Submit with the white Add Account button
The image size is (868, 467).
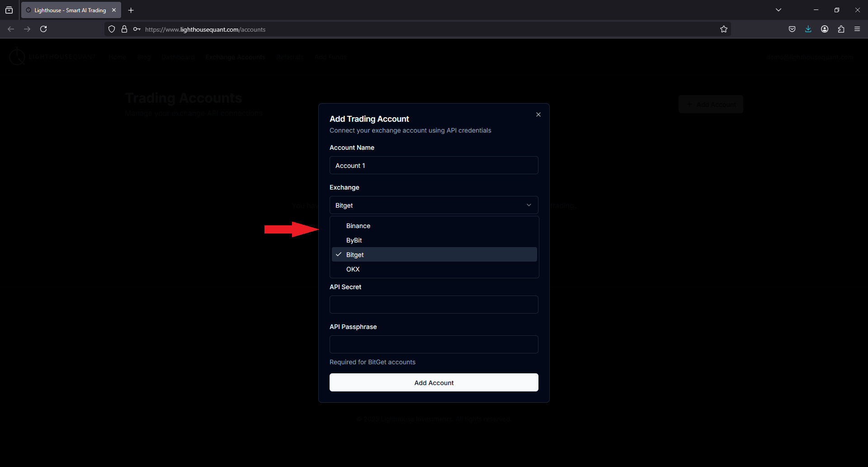pos(434,383)
